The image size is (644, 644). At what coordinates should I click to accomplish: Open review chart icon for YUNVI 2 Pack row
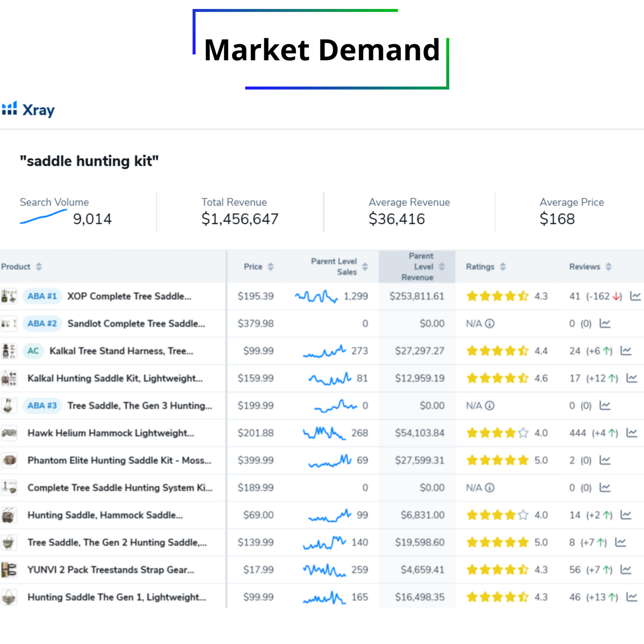coord(626,570)
